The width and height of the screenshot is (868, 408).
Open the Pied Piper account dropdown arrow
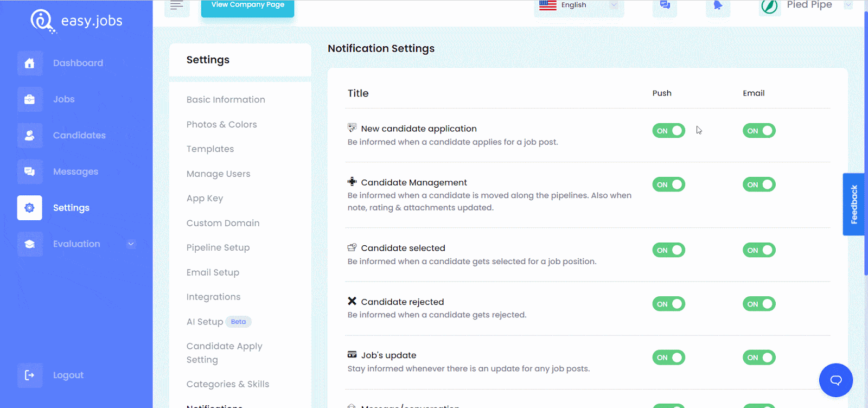point(848,5)
